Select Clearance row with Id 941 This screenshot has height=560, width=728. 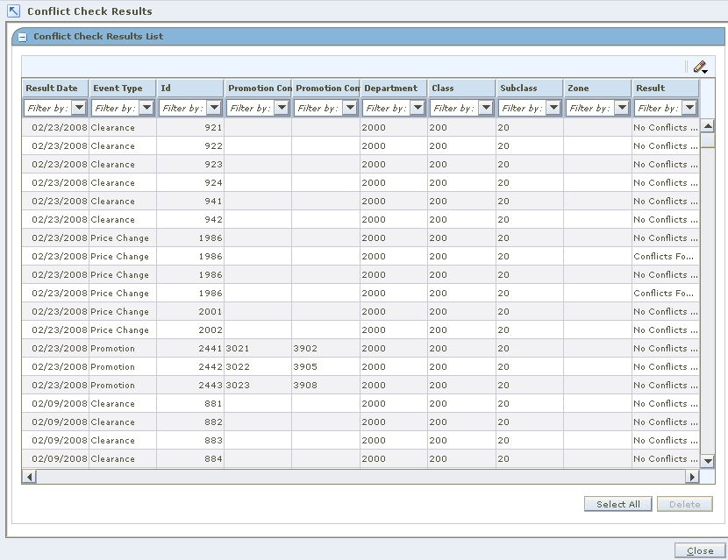click(x=360, y=201)
